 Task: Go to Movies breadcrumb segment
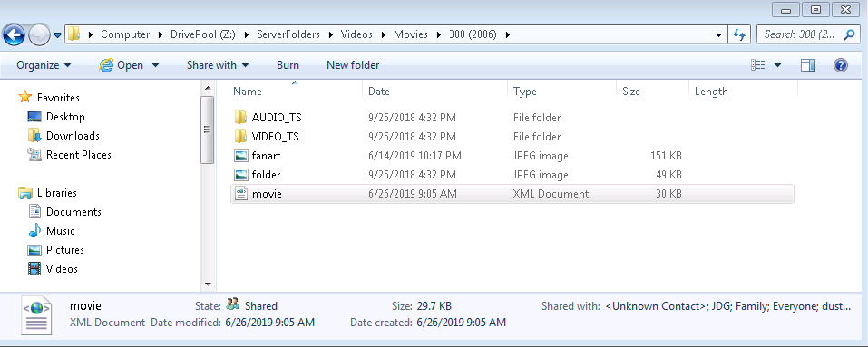(411, 34)
